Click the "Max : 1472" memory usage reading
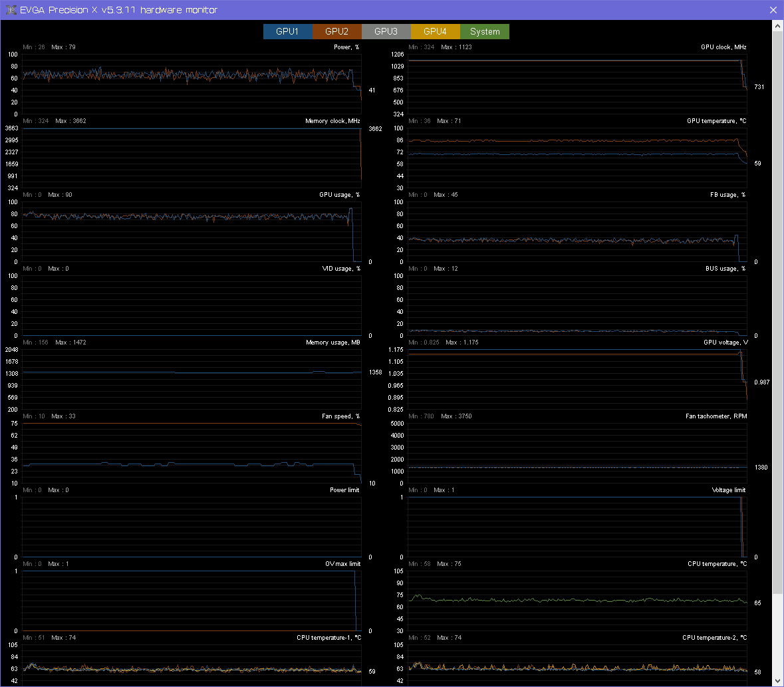This screenshot has height=687, width=784. [x=70, y=343]
